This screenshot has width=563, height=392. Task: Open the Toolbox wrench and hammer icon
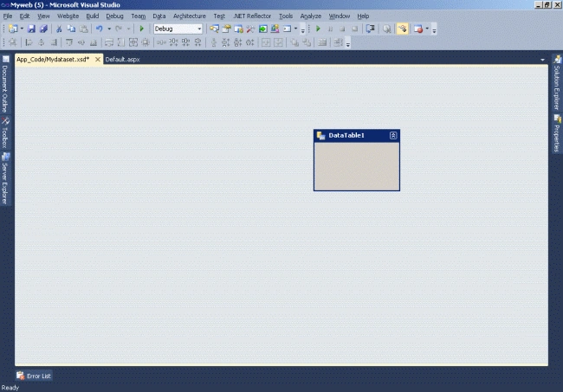coord(250,29)
